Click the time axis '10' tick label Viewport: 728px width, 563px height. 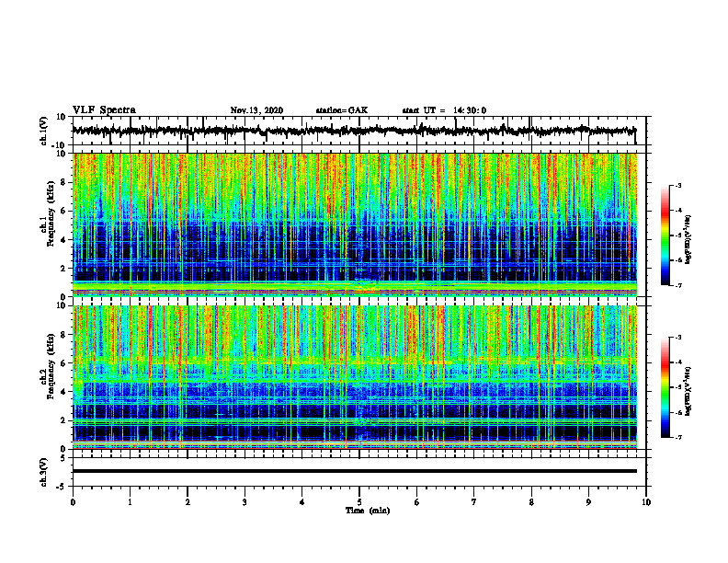pos(646,502)
